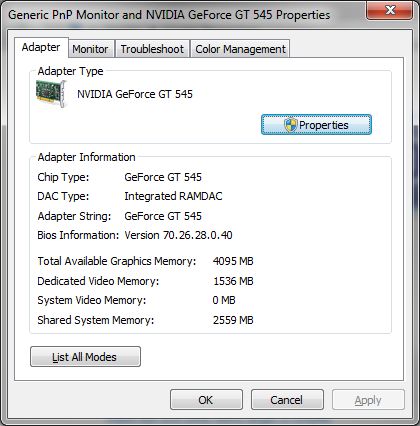Open adapter Properties button
The image size is (420, 426).
(316, 125)
